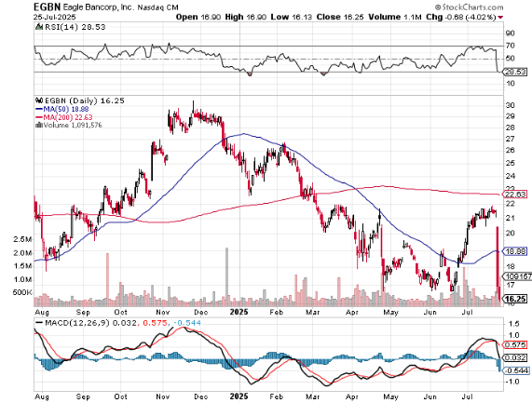
Task: Click the volume value tag on the price axis
Action: click(518, 276)
